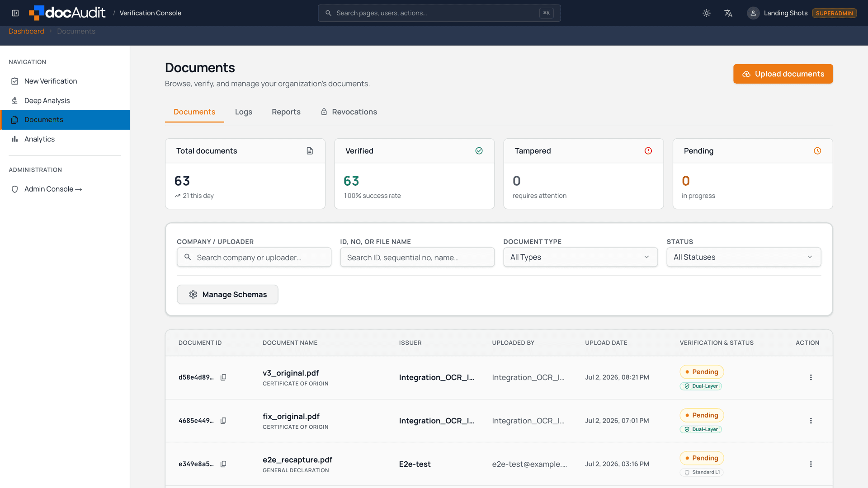Click Pending status of v3_original.pdf
Screen dimensions: 868x488
pyautogui.click(x=702, y=372)
